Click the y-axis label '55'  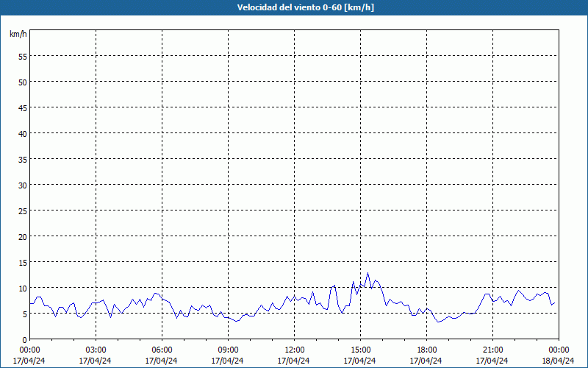(23, 57)
